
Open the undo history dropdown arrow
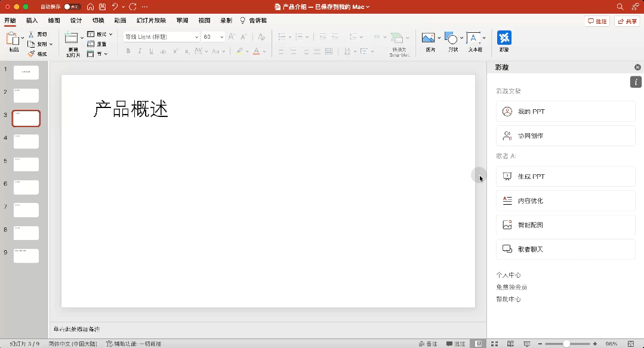coord(123,7)
